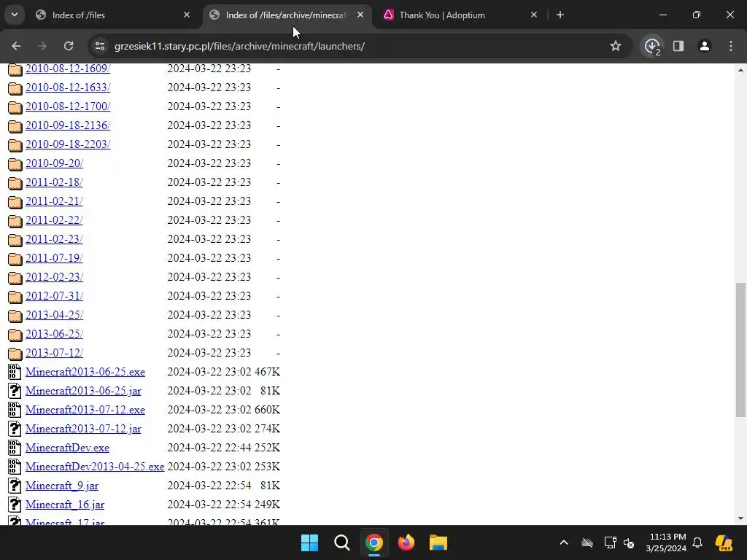Reload the current page
Screen dimensions: 747x560
69,46
